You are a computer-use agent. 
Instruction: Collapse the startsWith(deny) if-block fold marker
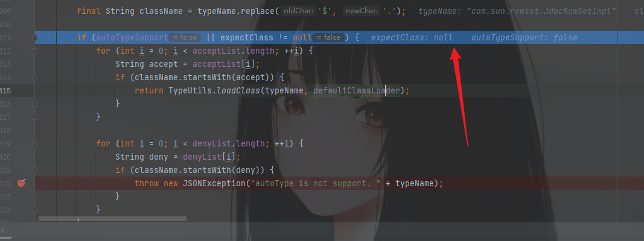(x=35, y=170)
